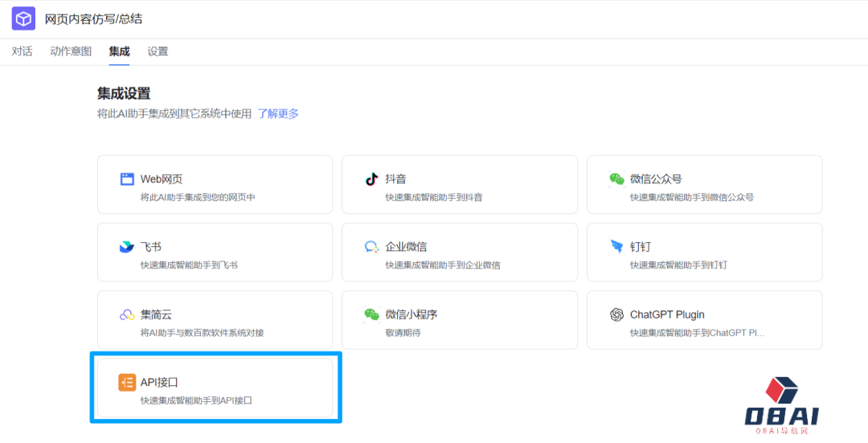Open the 动作意图 tab
This screenshot has width=868, height=443.
click(x=71, y=51)
